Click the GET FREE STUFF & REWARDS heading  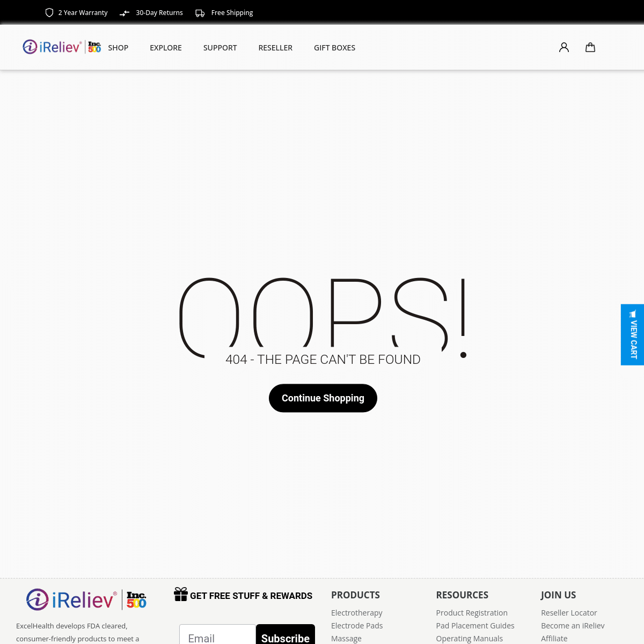click(251, 596)
